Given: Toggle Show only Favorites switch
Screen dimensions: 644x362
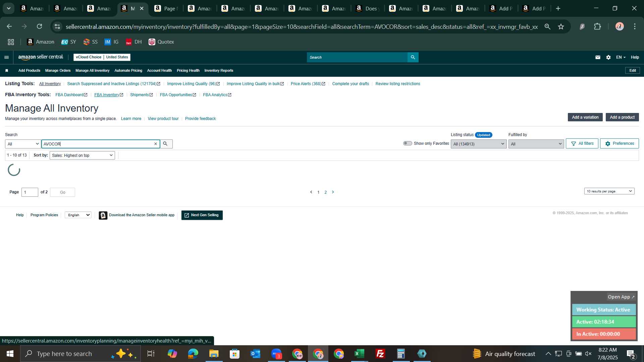Looking at the screenshot, I should tap(408, 143).
